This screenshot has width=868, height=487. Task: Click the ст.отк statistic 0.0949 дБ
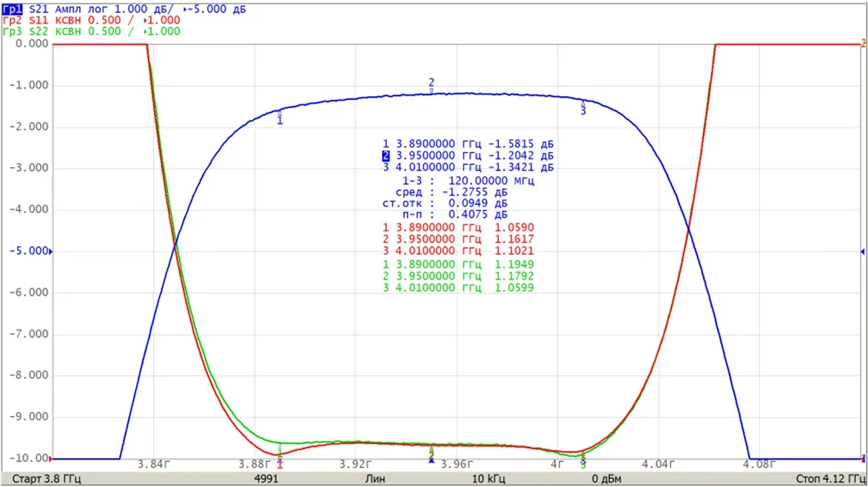click(478, 203)
